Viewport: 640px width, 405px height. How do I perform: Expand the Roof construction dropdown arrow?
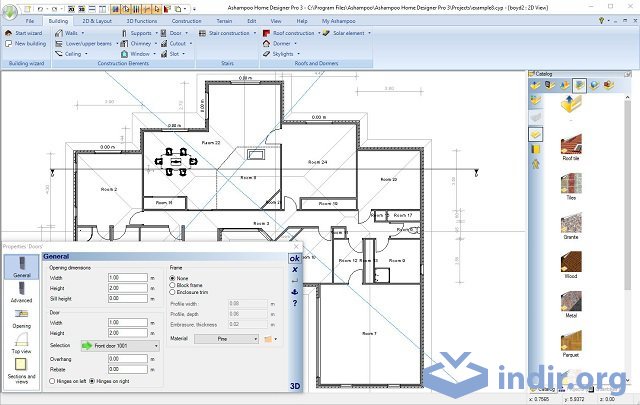point(319,33)
